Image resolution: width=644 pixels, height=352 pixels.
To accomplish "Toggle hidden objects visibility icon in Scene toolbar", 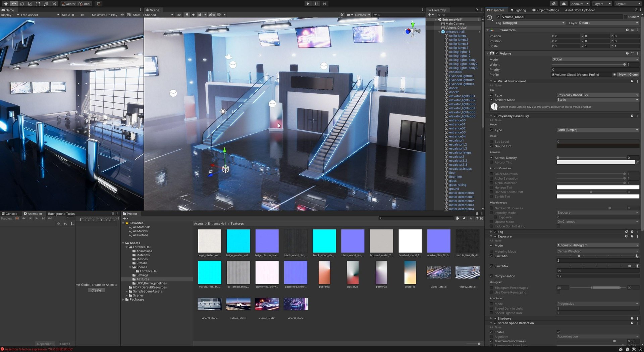I will point(212,15).
